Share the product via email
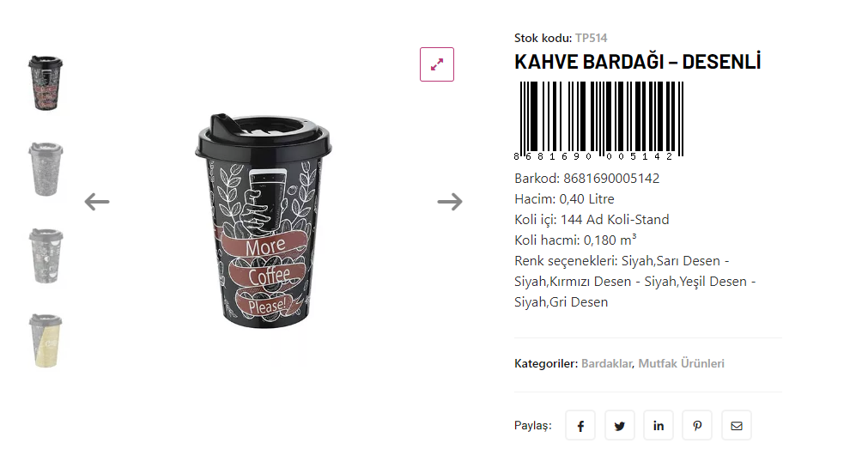The height and width of the screenshot is (468, 868). [737, 425]
